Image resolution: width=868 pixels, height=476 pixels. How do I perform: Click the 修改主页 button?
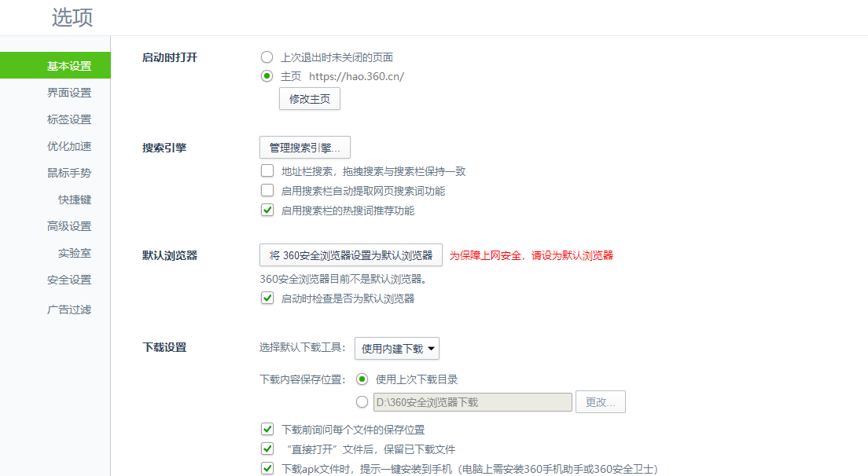[309, 98]
